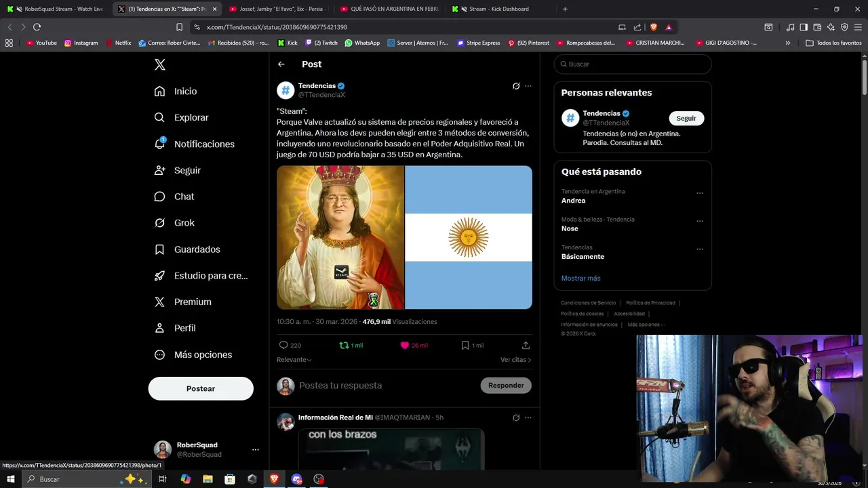Screen dimensions: 868x488
Task: Click the Responder button
Action: [x=506, y=386]
